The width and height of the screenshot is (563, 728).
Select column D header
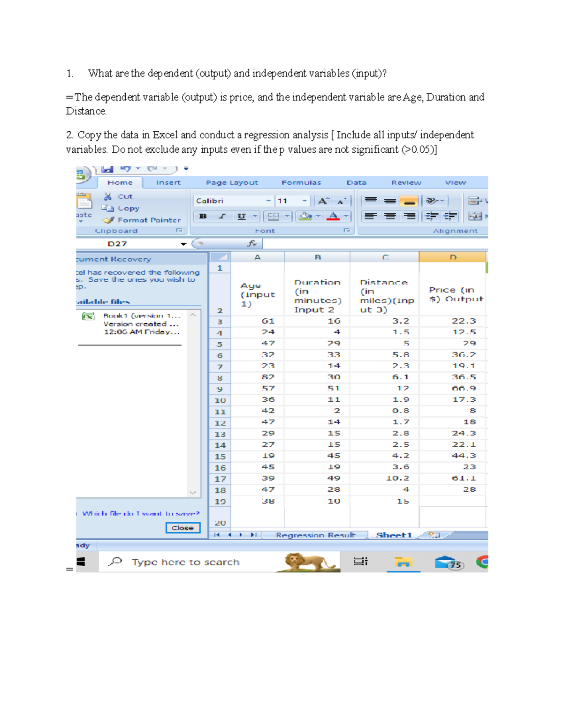[453, 257]
